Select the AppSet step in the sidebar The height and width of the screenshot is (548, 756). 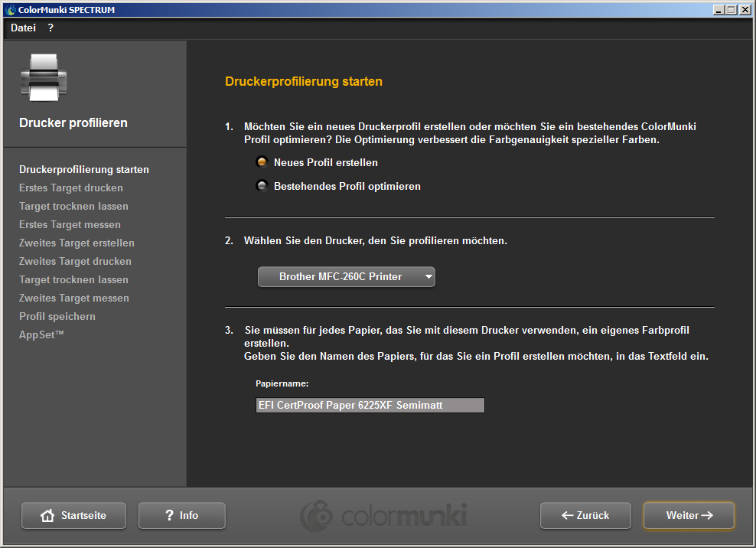tap(41, 334)
